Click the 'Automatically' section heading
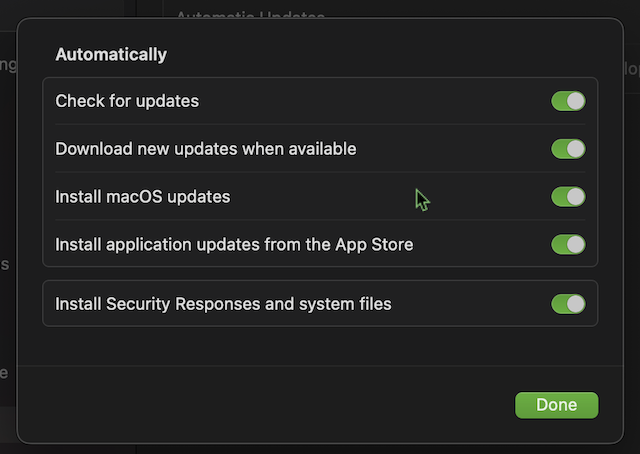Image resolution: width=640 pixels, height=454 pixels. click(111, 55)
